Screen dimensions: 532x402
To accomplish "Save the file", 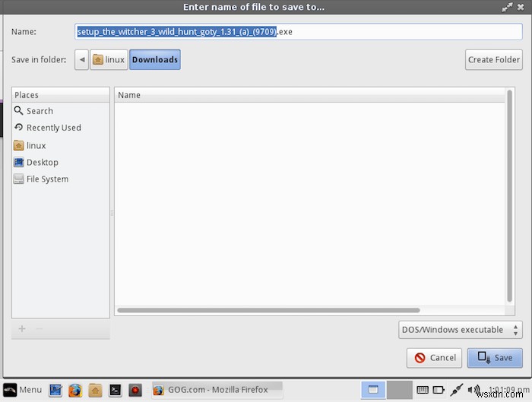I will [x=495, y=358].
